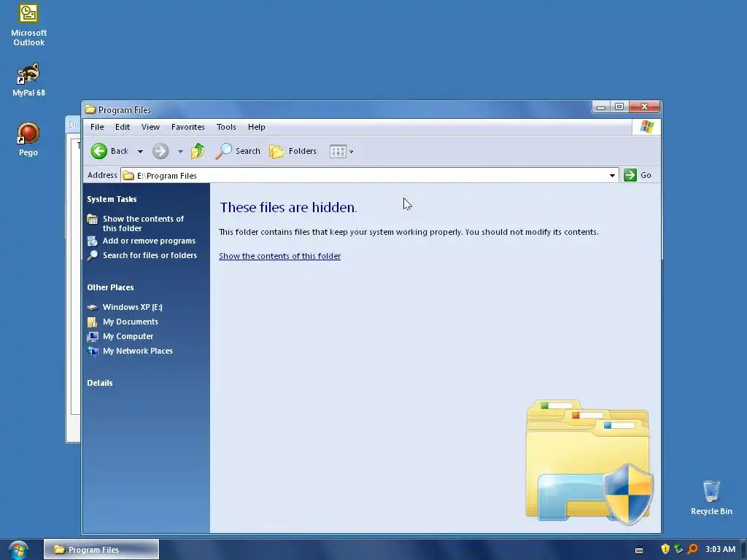Open My Computer in Other Places
Screen dimensions: 747x560
tap(120, 336)
